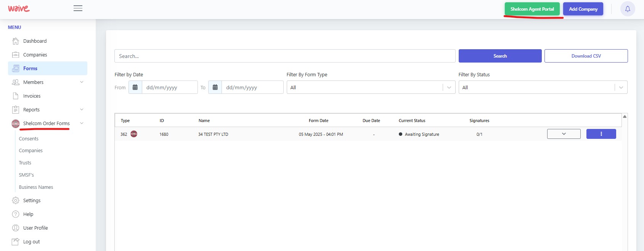Click the Awaiting Signature status
Image resolution: width=644 pixels, height=251 pixels.
tap(419, 134)
